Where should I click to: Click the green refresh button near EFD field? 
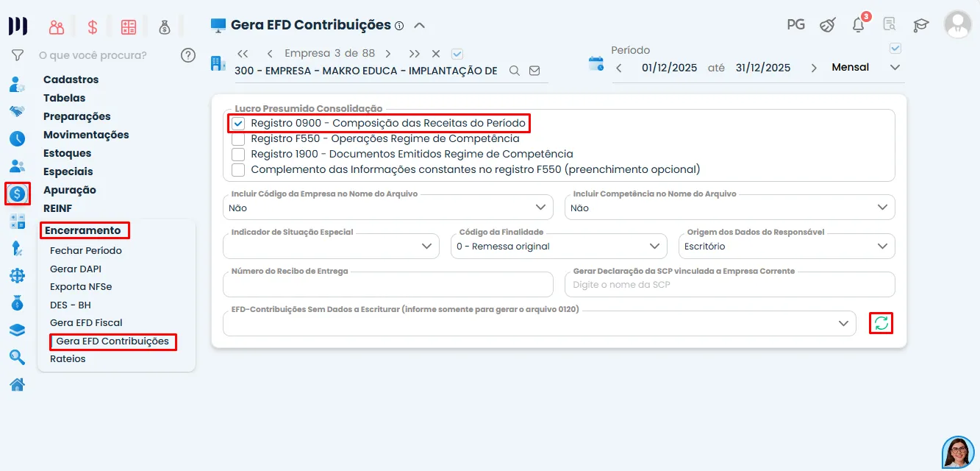click(881, 323)
